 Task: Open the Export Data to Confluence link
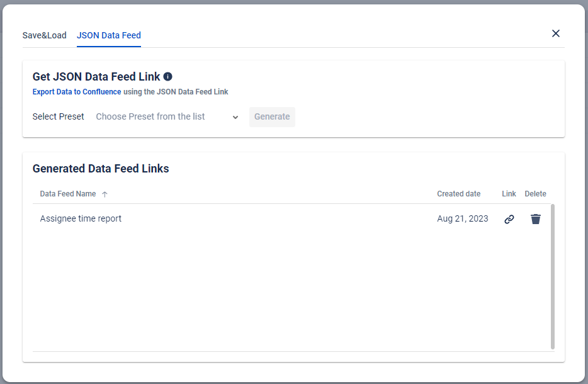(76, 91)
